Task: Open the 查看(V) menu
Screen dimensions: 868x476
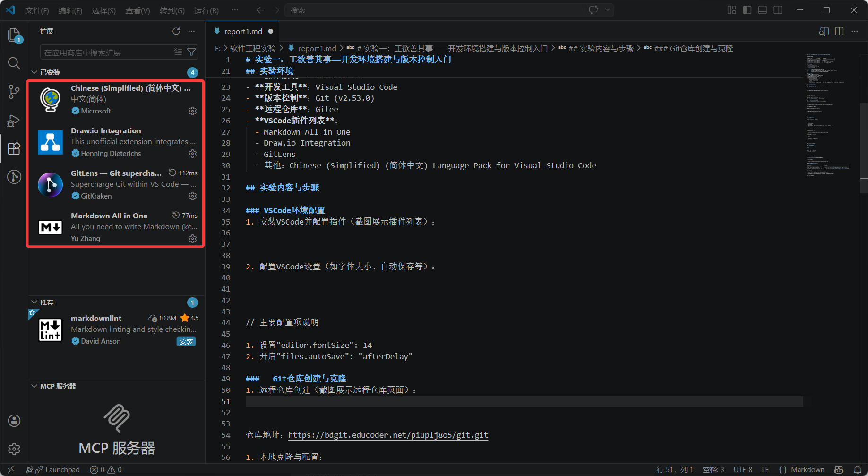Action: tap(138, 10)
